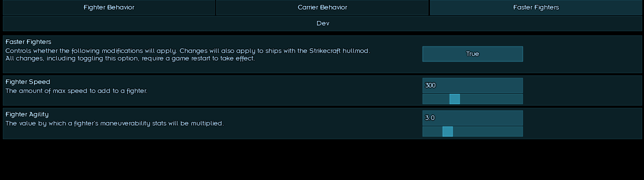
Task: Select the Faster Fighters setting title
Action: coord(29,42)
